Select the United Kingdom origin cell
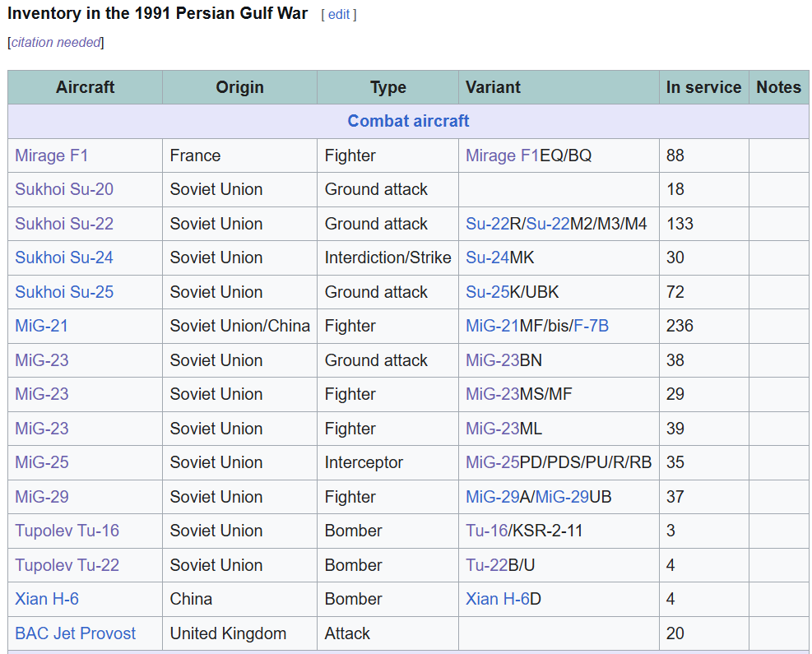812x654 pixels. [x=239, y=633]
